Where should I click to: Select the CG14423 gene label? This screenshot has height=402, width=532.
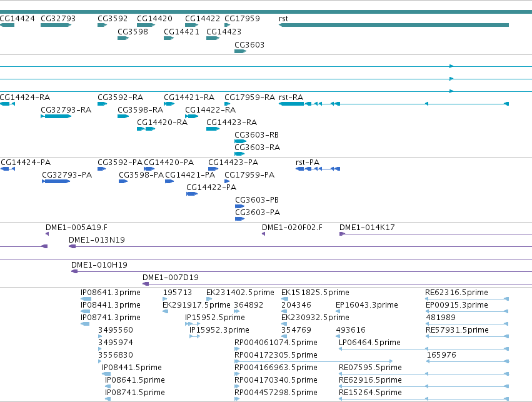point(224,31)
